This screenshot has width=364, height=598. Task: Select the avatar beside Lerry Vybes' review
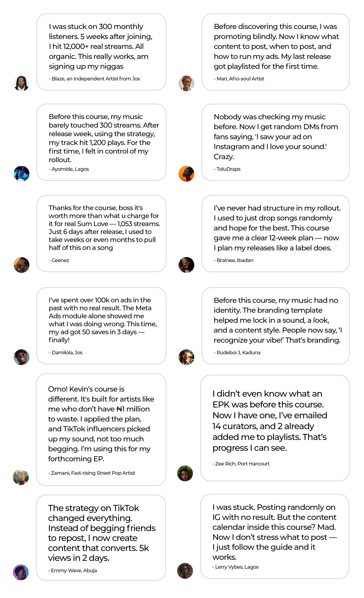[x=185, y=571]
